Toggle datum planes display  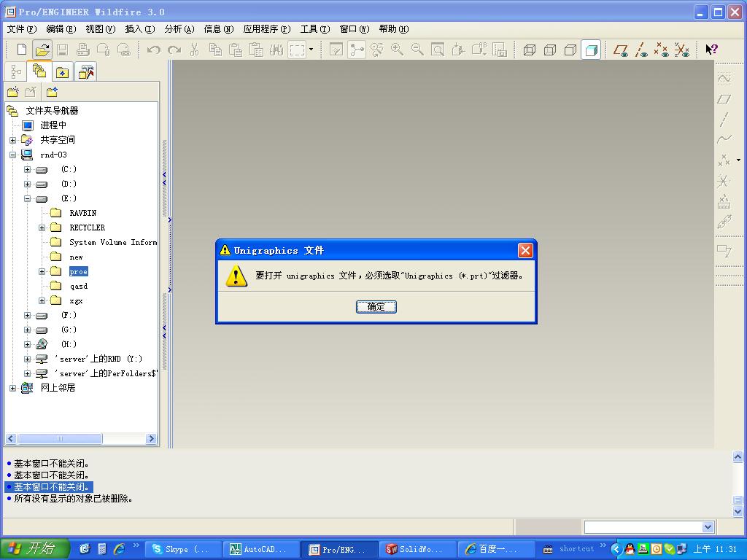coord(621,50)
